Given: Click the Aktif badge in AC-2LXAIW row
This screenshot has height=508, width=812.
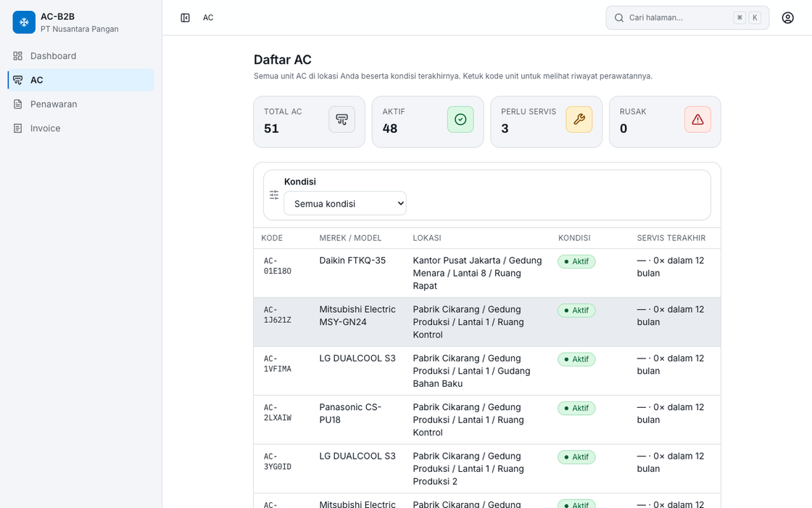Looking at the screenshot, I should (x=576, y=409).
